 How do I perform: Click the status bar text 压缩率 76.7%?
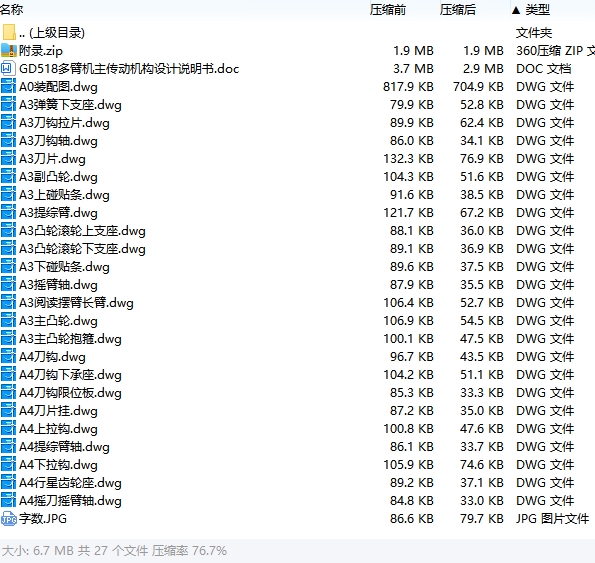189,550
